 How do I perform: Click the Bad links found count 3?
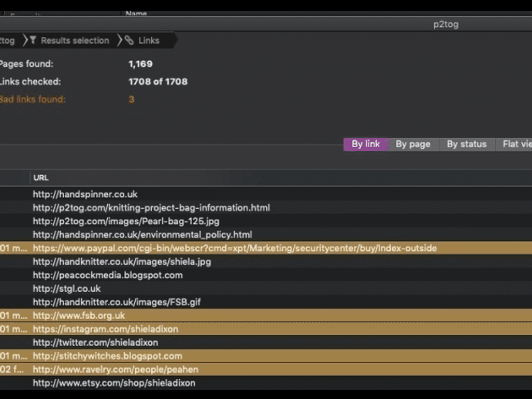pyautogui.click(x=131, y=99)
